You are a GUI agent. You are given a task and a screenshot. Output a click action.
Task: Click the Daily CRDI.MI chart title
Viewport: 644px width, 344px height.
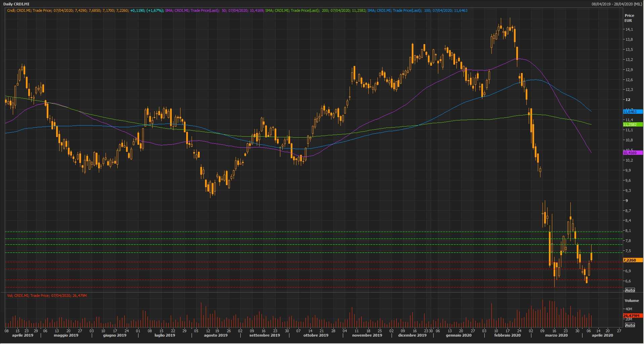click(16, 4)
